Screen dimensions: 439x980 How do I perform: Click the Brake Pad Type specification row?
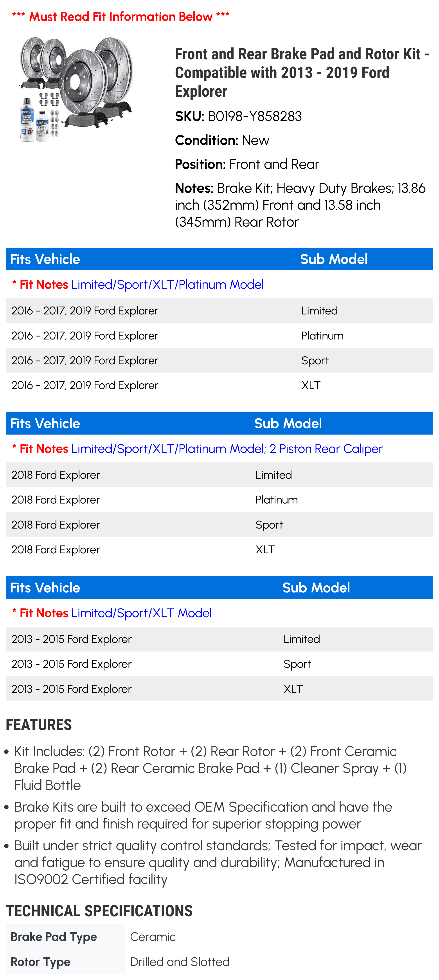click(x=219, y=937)
